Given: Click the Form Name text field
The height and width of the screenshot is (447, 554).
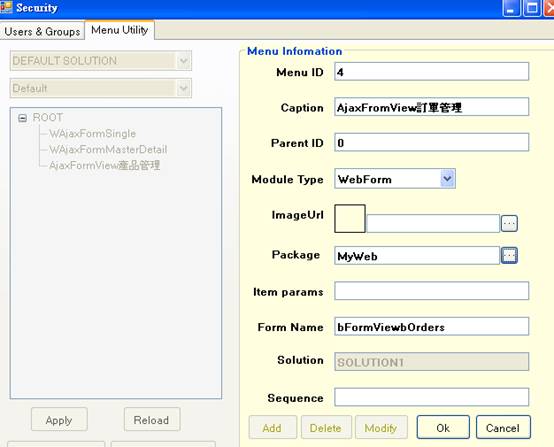Looking at the screenshot, I should [431, 326].
